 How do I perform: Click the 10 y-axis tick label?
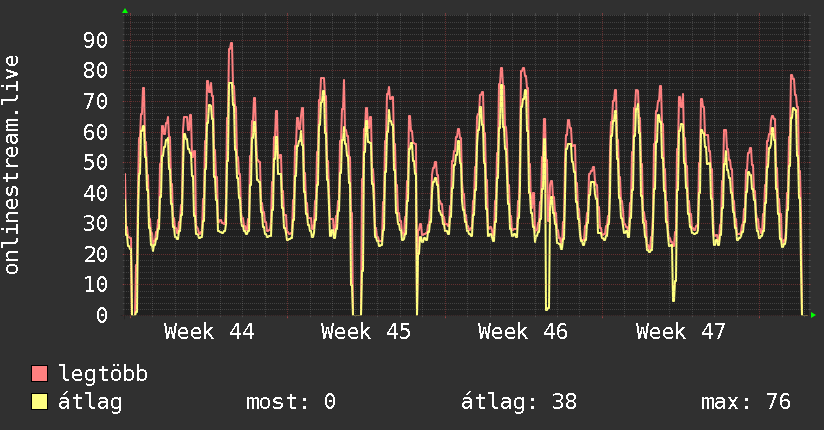(96, 285)
